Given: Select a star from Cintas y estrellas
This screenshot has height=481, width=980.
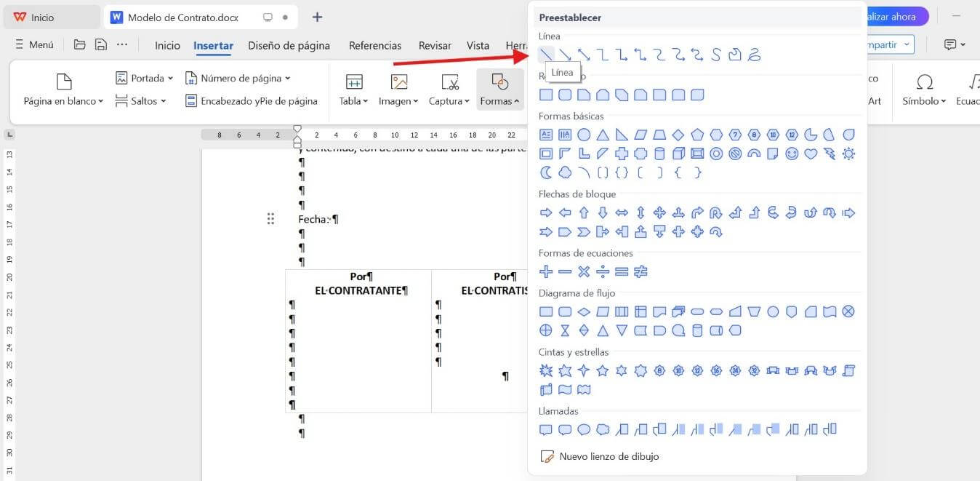Looking at the screenshot, I should pos(602,370).
